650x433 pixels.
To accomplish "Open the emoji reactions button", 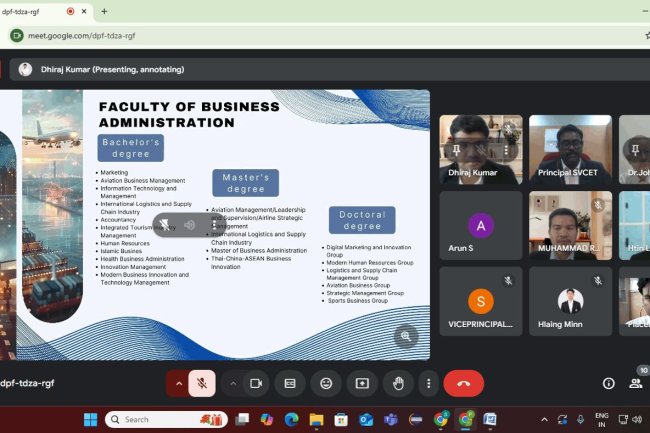I will [x=326, y=383].
